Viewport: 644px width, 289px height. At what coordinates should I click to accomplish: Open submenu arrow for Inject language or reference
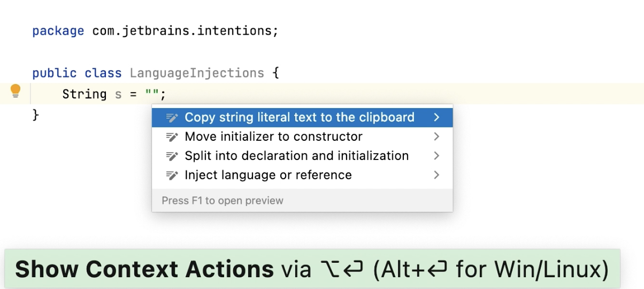(x=436, y=175)
